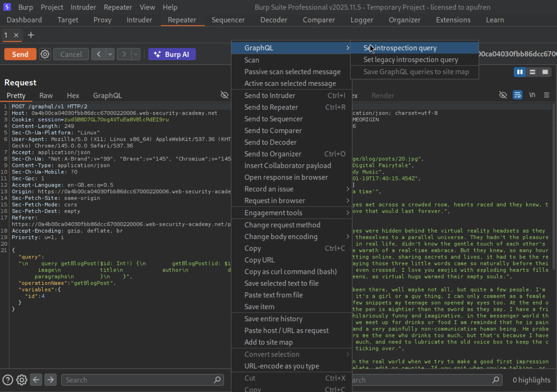Select Send to Intruder menu entry
Viewport: 557px width, 392px height.
point(270,96)
